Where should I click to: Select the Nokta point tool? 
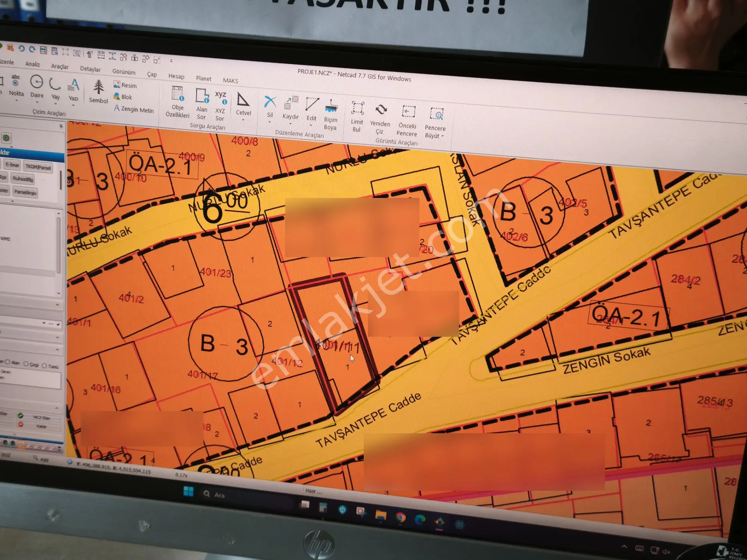pyautogui.click(x=16, y=86)
